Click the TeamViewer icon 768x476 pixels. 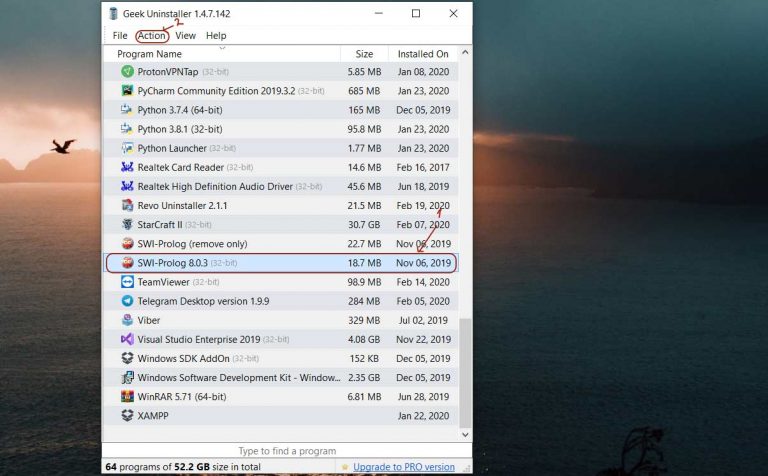(x=127, y=282)
